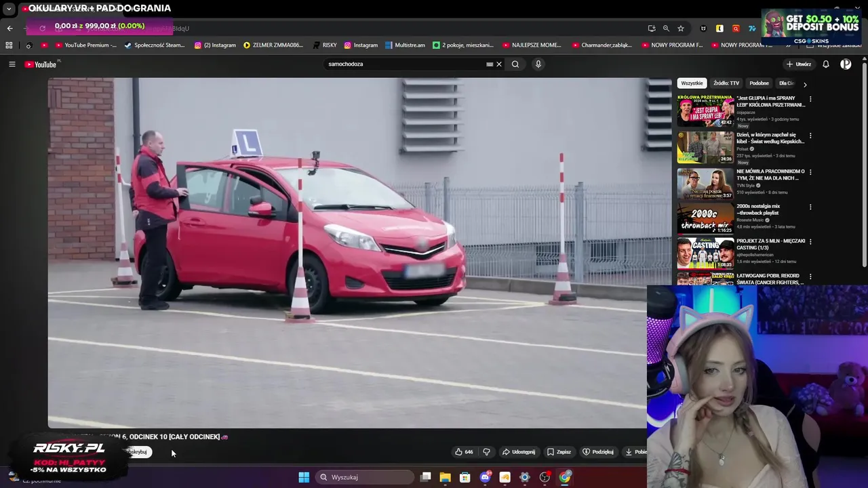Select the Wszystkie filter chip
Viewport: 868px width, 488px height.
click(x=692, y=83)
